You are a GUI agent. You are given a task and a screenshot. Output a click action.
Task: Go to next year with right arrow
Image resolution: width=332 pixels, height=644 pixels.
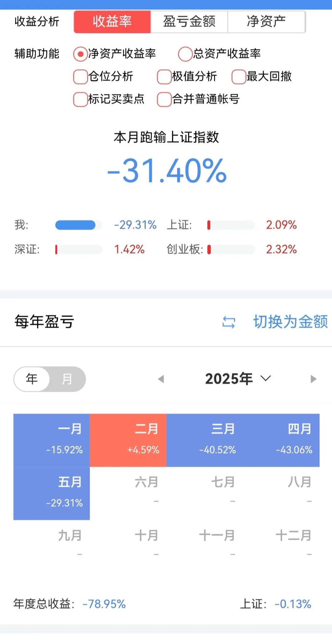coord(313,379)
